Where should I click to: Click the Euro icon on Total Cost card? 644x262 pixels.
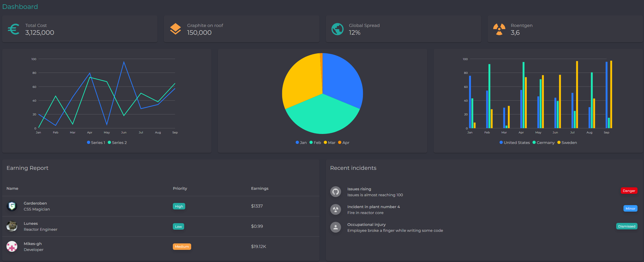tap(14, 29)
